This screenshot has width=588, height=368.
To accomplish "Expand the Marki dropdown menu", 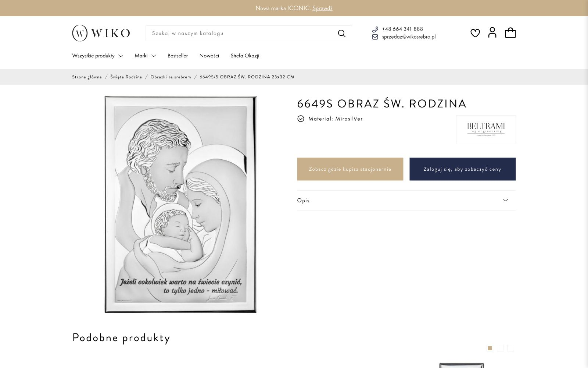I will point(145,56).
